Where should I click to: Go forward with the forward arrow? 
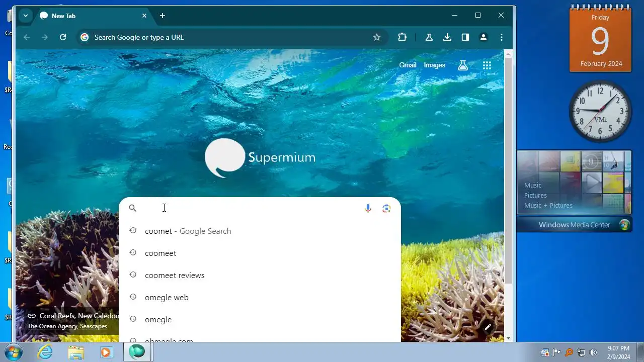(x=45, y=37)
